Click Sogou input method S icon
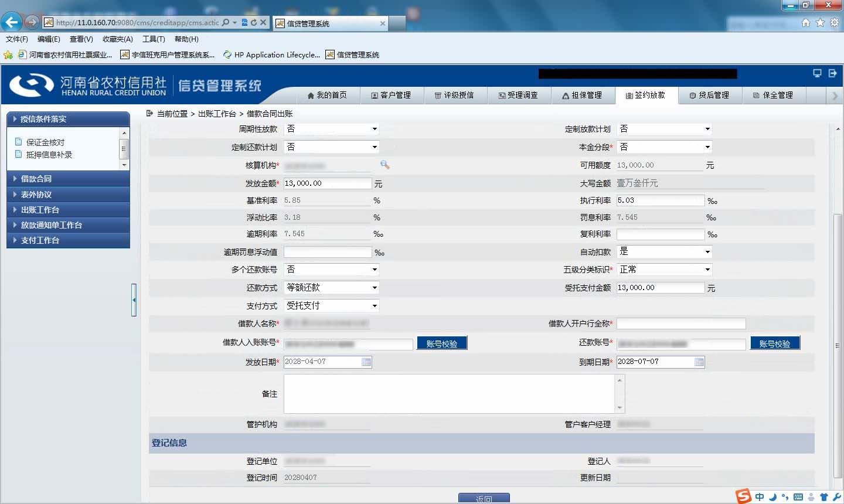 [x=743, y=496]
